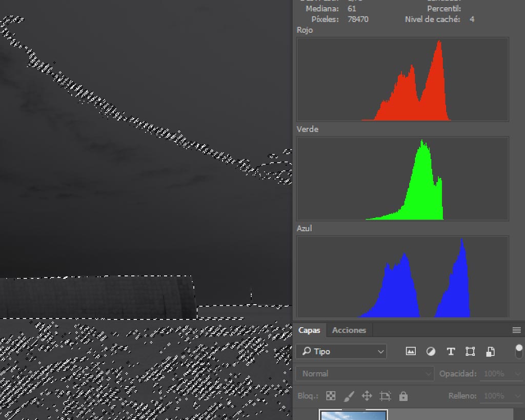Open the Normal blend mode dropdown
Image resolution: width=525 pixels, height=420 pixels.
[365, 373]
